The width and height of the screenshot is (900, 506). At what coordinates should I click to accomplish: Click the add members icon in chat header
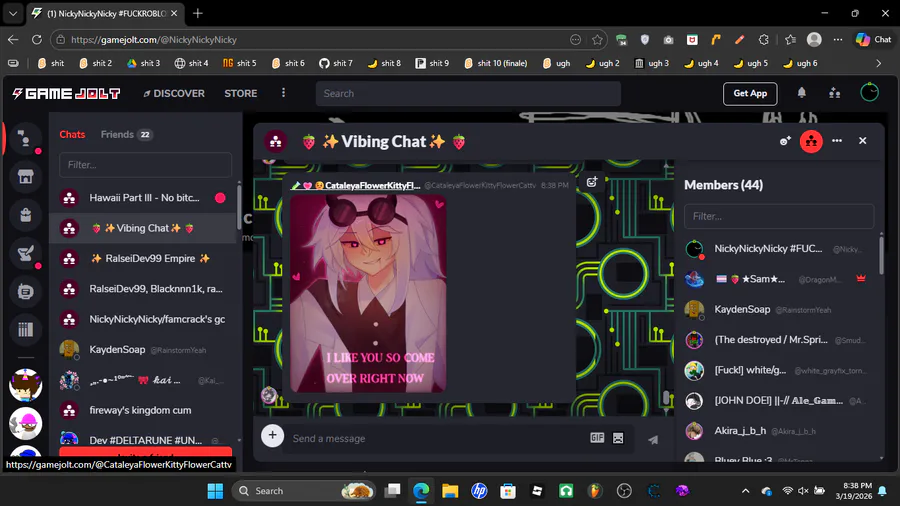pyautogui.click(x=785, y=141)
